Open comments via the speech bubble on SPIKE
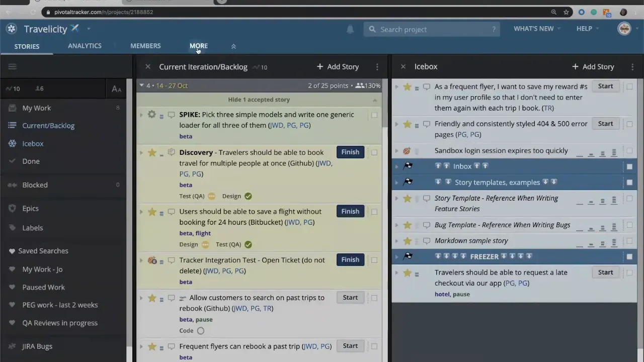 (x=172, y=115)
